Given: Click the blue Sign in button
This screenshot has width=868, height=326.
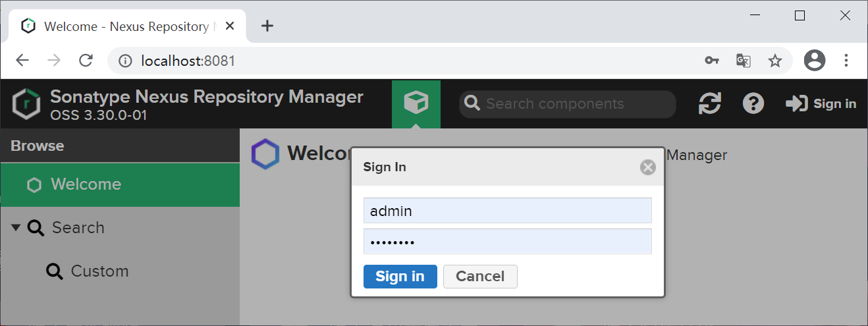Looking at the screenshot, I should coord(400,277).
